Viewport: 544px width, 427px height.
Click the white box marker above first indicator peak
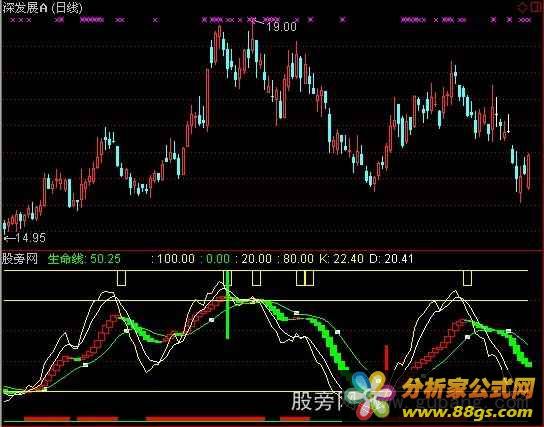pos(121,278)
